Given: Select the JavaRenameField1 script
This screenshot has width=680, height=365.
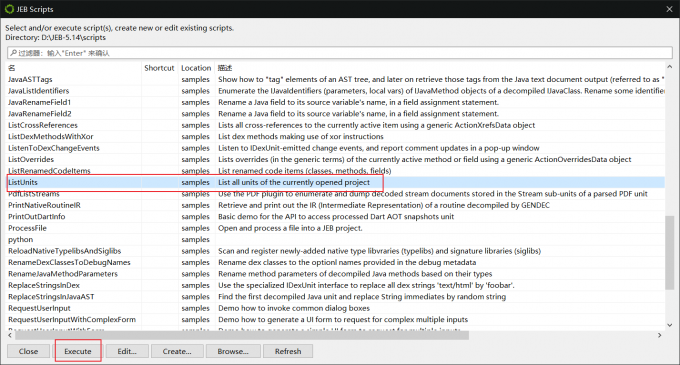Looking at the screenshot, I should coord(39,102).
